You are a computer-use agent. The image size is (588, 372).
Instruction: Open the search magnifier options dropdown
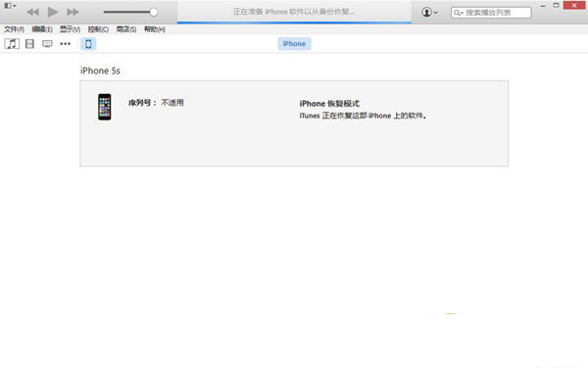pyautogui.click(x=459, y=13)
